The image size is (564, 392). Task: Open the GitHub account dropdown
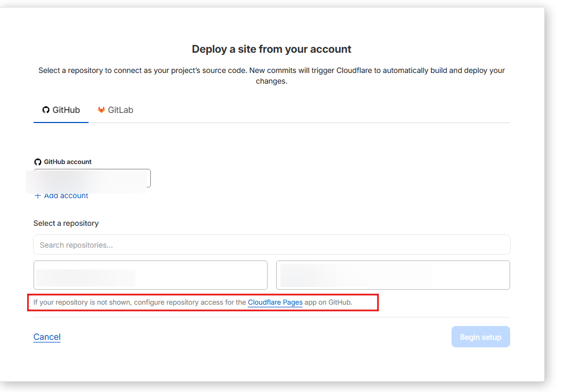point(92,178)
